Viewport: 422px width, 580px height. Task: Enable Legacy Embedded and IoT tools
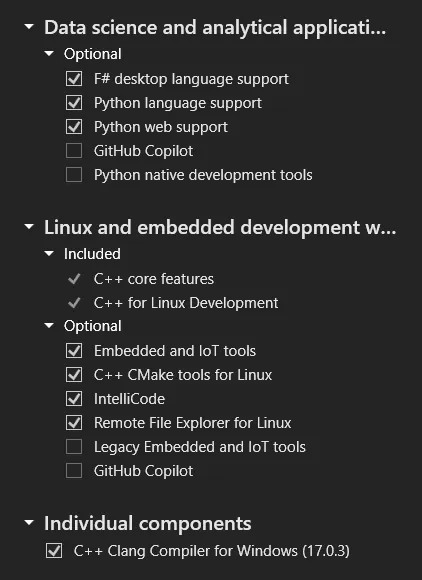[74, 447]
